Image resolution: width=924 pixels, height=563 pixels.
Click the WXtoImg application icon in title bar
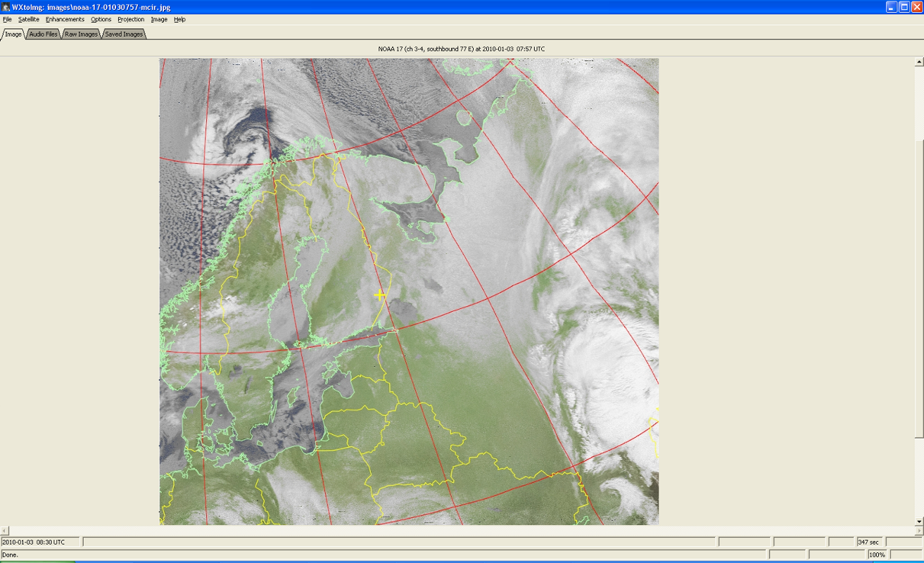[x=6, y=6]
